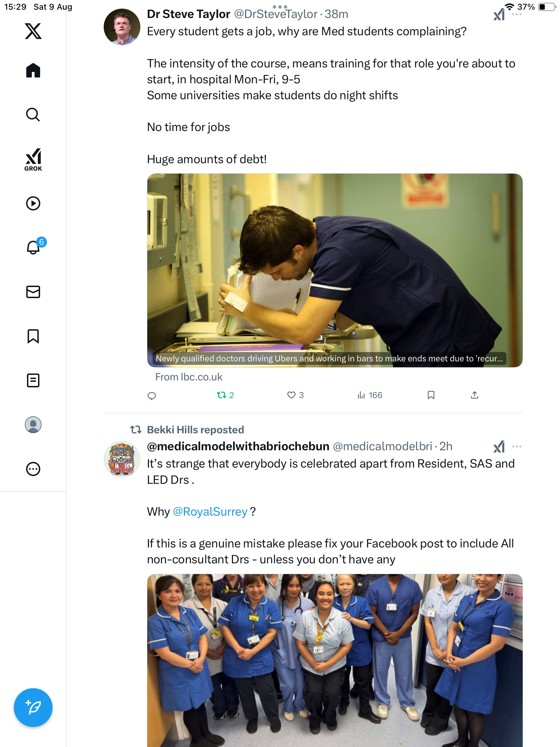Toggle bookmark on Dr Steve Taylor's post

pos(431,395)
